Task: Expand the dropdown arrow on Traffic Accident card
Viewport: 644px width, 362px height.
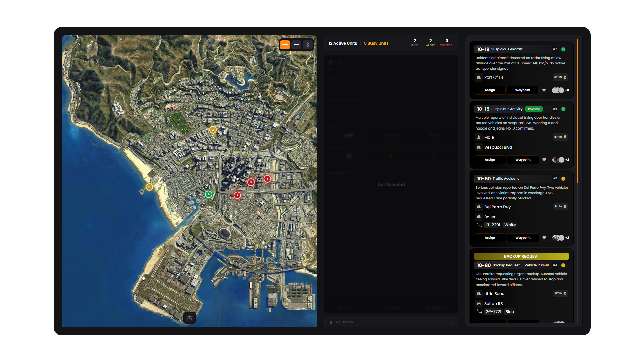Action: coord(544,238)
